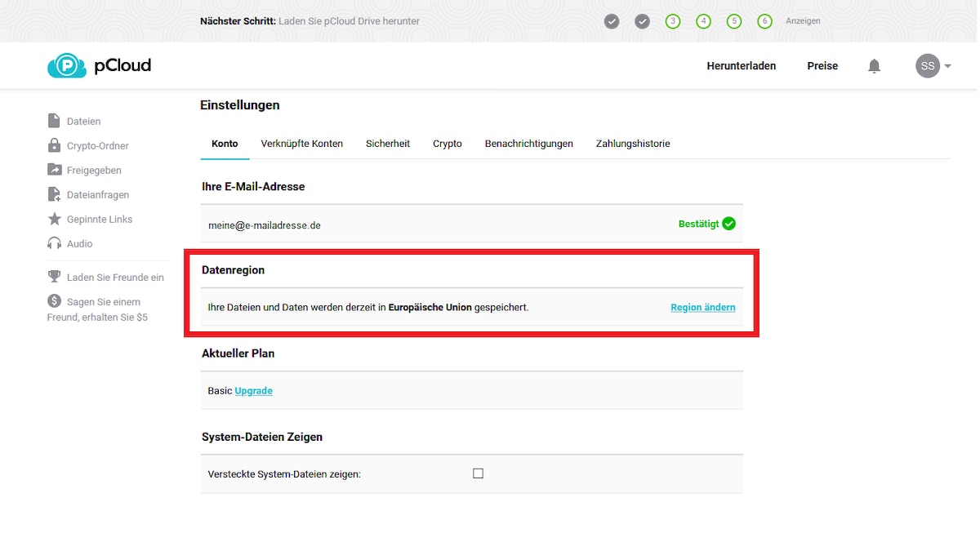Click the notification bell icon

pos(874,66)
